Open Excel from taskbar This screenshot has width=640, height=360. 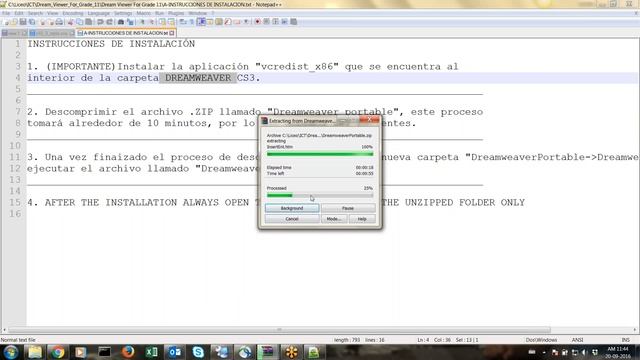[x=151, y=352]
